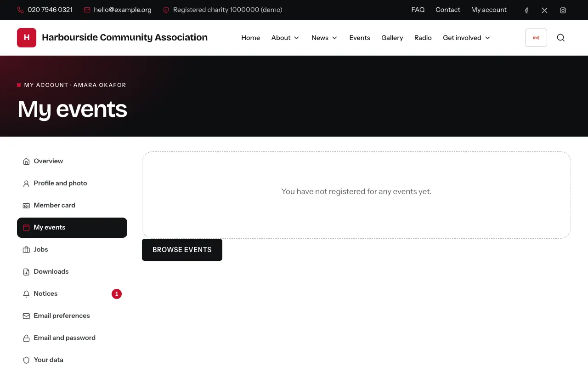This screenshot has height=368, width=588.
Task: Open the Jobs section
Action: [72, 250]
